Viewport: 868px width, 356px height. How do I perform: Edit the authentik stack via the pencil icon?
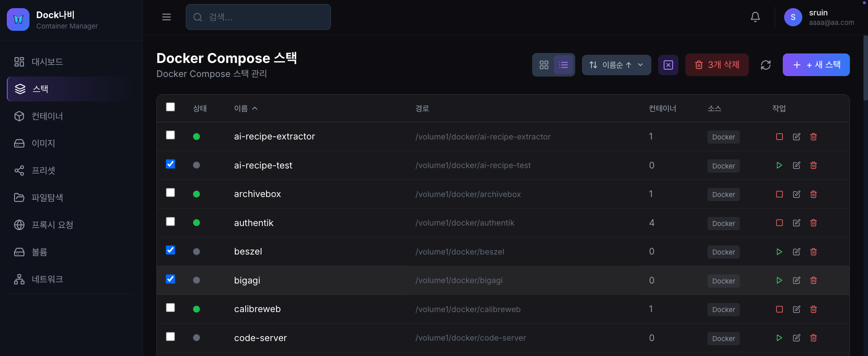[796, 223]
